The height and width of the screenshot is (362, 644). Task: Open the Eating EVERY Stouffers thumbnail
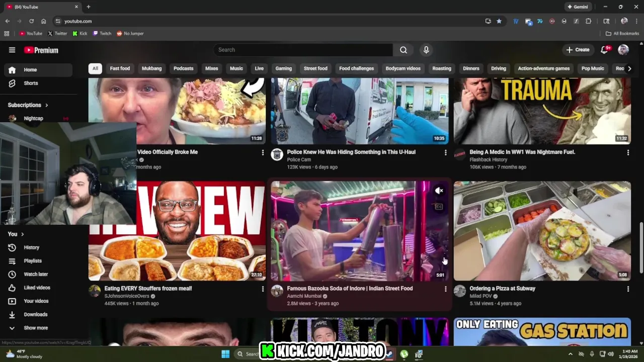[177, 231]
